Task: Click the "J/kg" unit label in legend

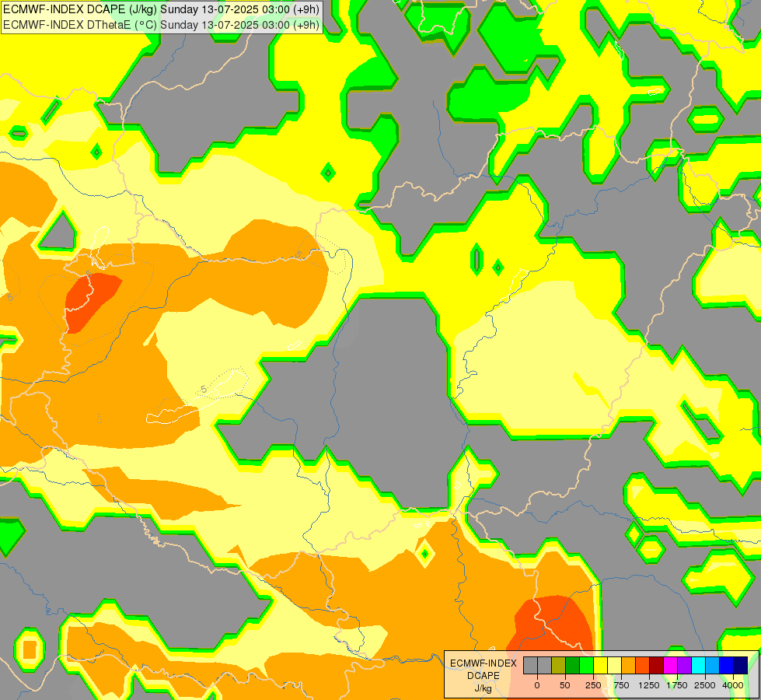Action: [483, 688]
